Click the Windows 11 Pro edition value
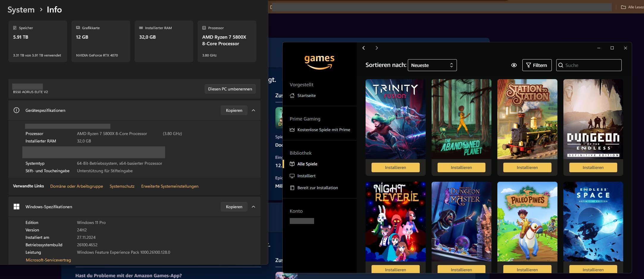The height and width of the screenshot is (279, 644). tap(91, 222)
